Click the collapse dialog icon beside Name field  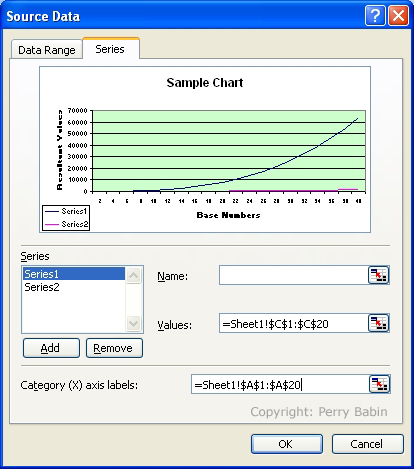pyautogui.click(x=378, y=275)
